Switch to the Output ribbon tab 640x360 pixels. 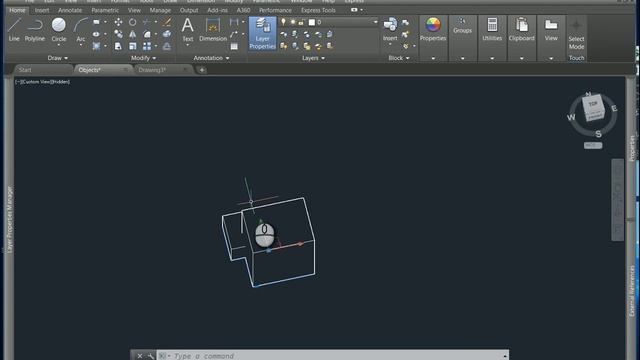pos(189,10)
